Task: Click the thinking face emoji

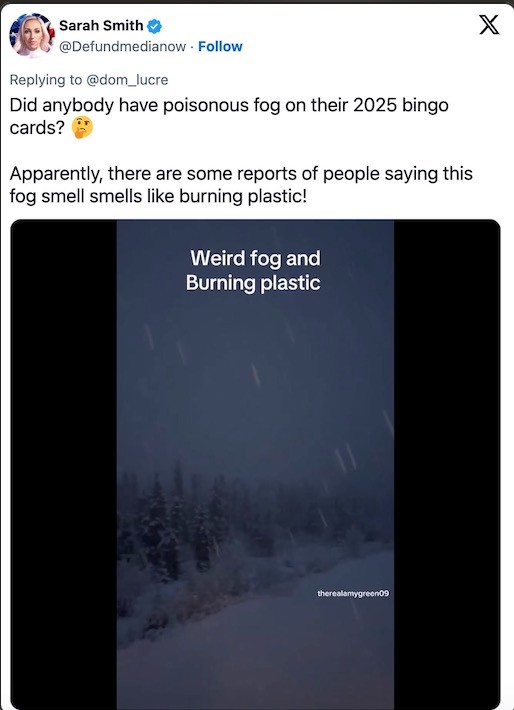Action: tap(82, 128)
